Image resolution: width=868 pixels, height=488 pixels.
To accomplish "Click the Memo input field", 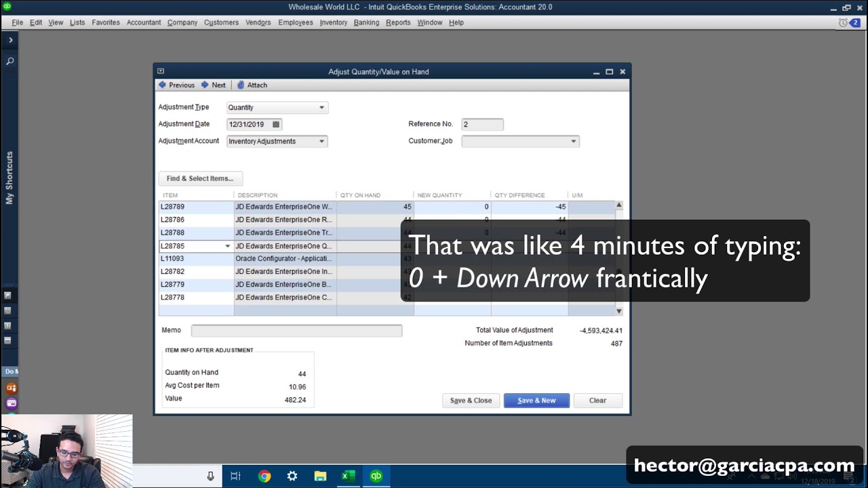I will point(296,330).
